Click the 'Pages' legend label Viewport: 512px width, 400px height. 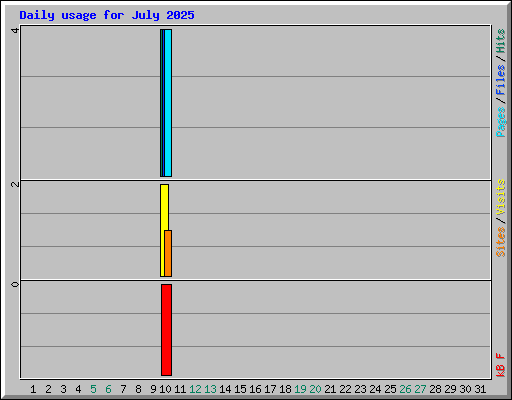point(501,122)
